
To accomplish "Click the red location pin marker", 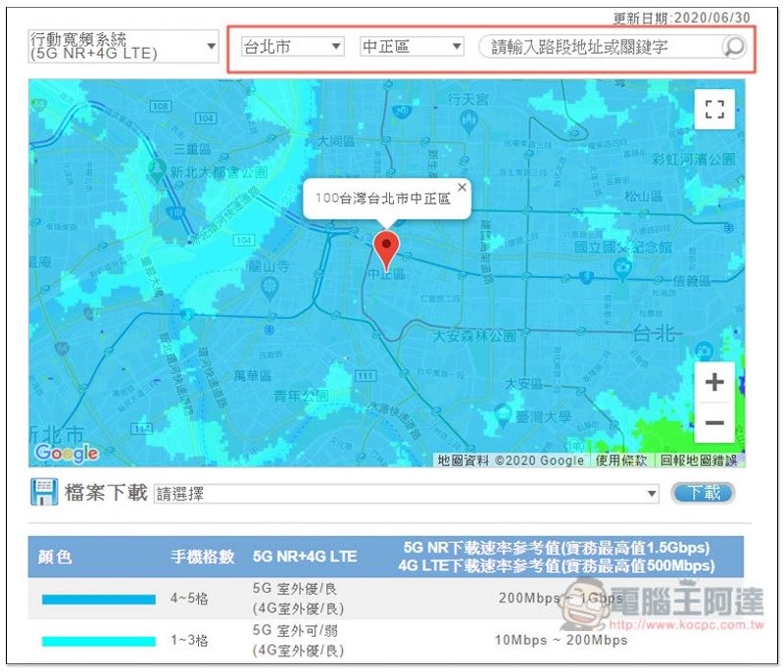I will coord(387,249).
